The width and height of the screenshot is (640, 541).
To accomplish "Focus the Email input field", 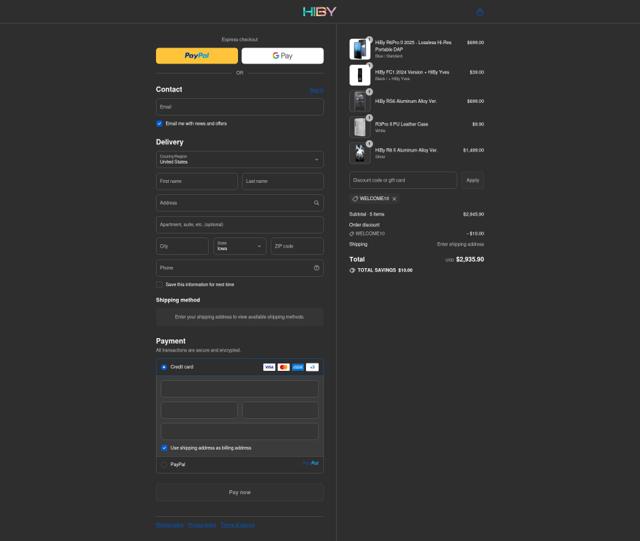I will coord(240,107).
